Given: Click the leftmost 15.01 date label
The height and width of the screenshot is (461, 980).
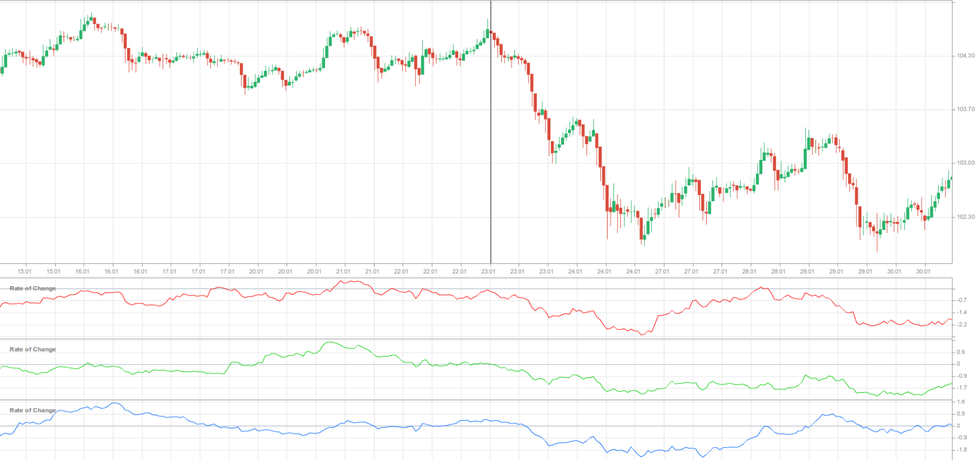Looking at the screenshot, I should pos(25,271).
